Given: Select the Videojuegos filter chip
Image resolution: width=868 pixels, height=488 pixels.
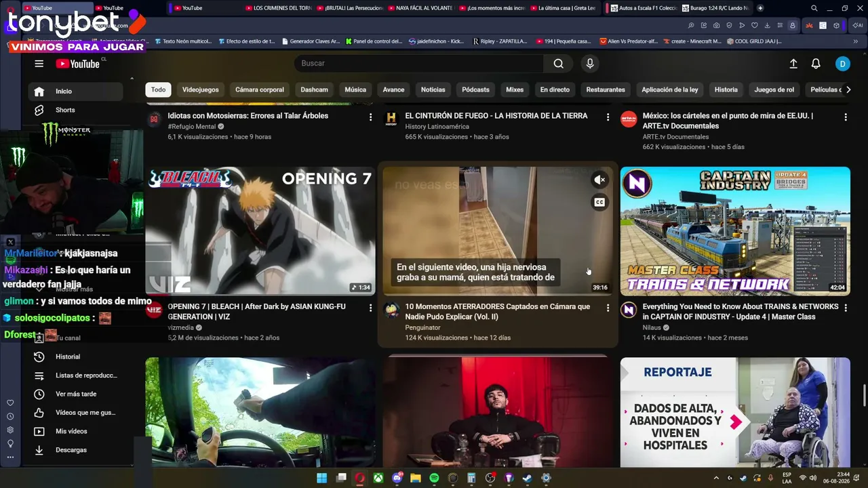Looking at the screenshot, I should click(201, 89).
